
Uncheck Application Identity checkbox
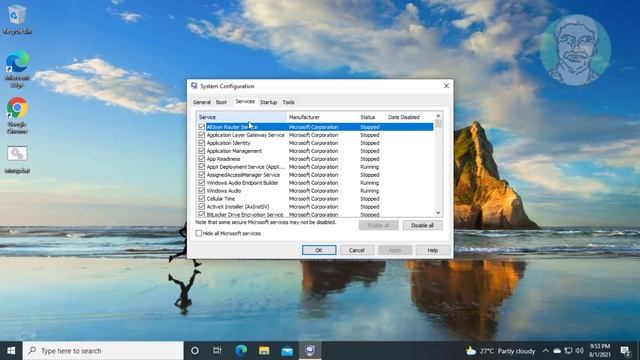(x=201, y=143)
